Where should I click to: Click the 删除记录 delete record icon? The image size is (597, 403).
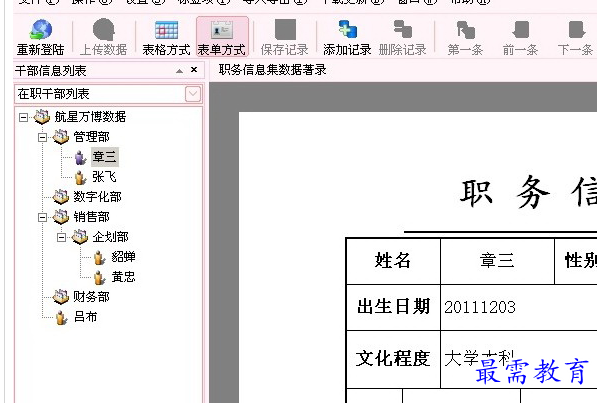[403, 29]
